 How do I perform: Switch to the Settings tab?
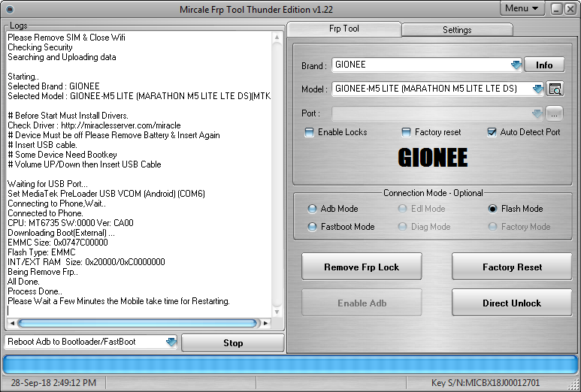457,29
